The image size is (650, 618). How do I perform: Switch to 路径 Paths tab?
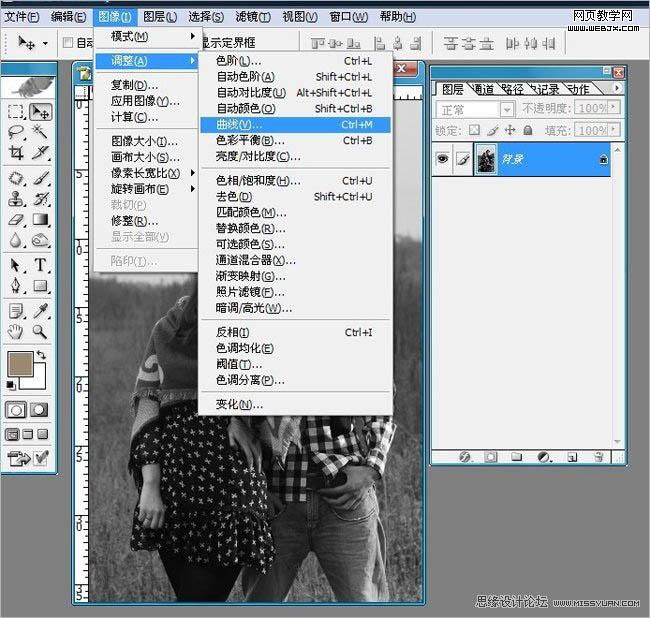coord(512,89)
